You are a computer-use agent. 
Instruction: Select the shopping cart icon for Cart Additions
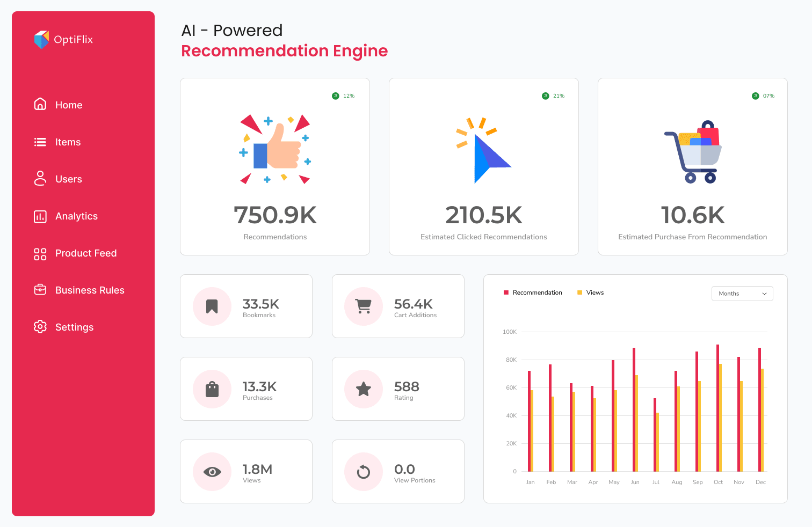pos(364,306)
